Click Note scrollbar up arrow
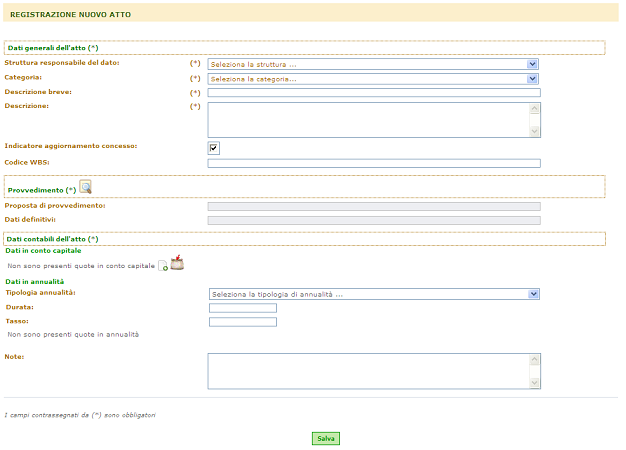The image size is (626, 450). [535, 360]
